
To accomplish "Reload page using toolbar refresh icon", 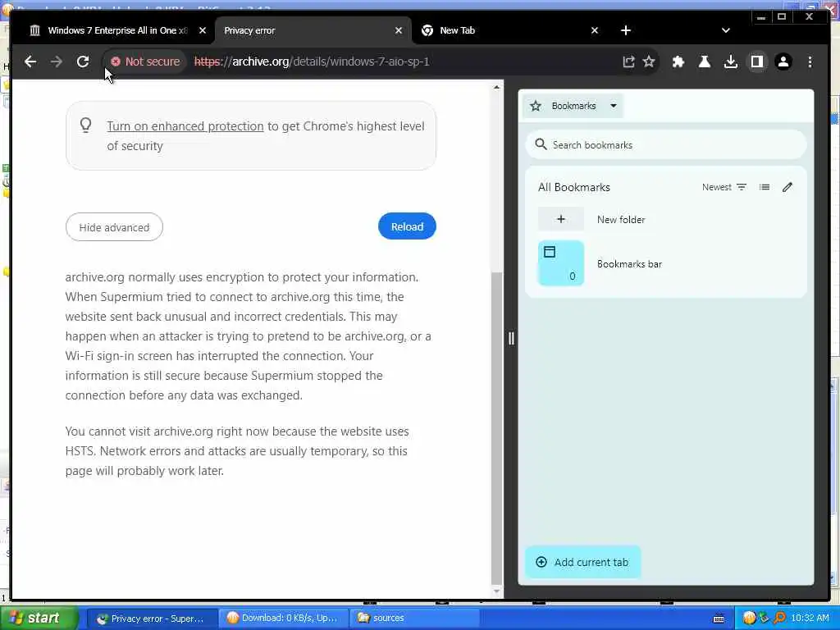I will pos(83,62).
